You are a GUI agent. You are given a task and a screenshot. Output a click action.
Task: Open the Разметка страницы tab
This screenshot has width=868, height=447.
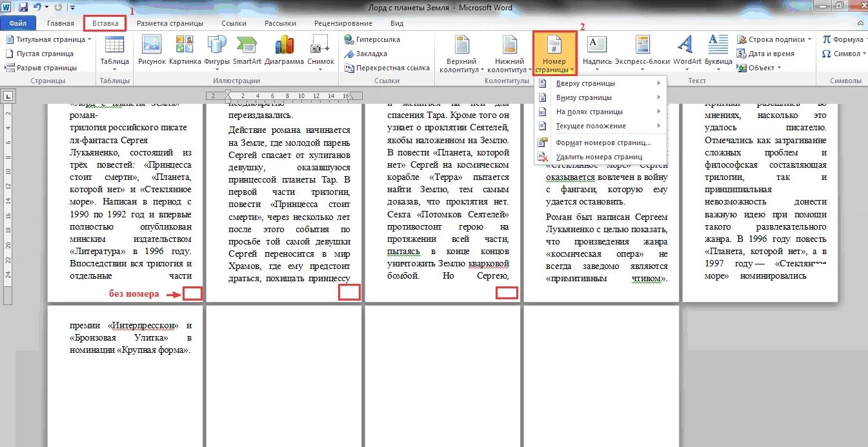pos(170,23)
